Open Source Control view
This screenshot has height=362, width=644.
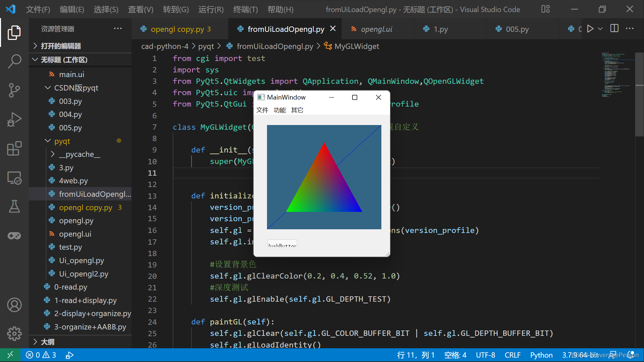coord(14,90)
